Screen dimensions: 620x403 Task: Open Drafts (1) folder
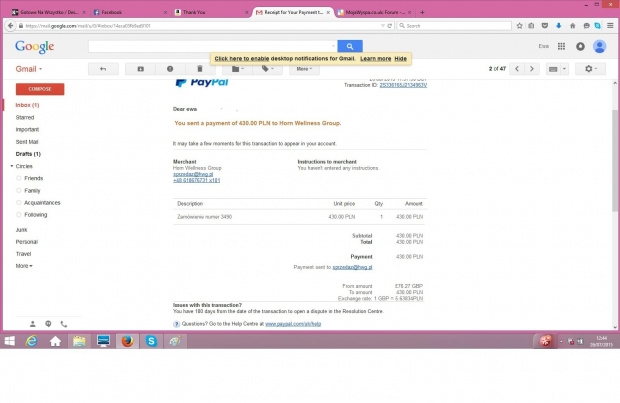(28, 154)
